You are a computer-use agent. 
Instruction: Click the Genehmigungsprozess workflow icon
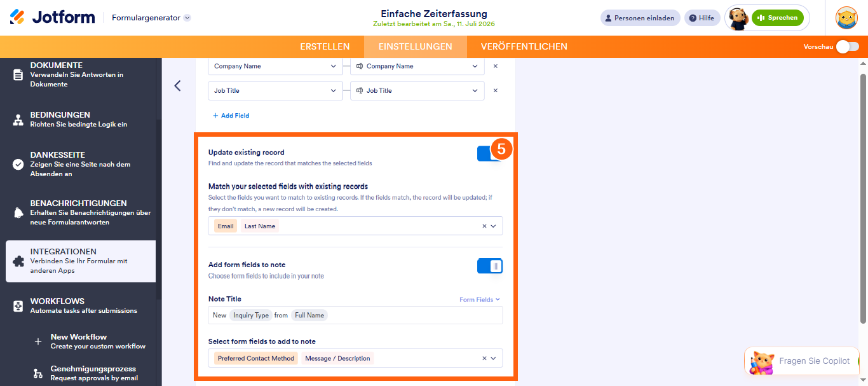(38, 373)
